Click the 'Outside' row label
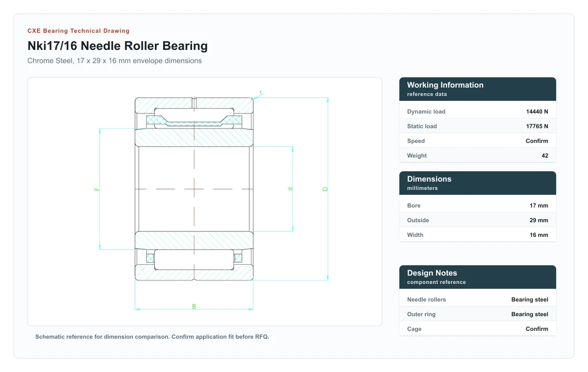 tap(418, 220)
